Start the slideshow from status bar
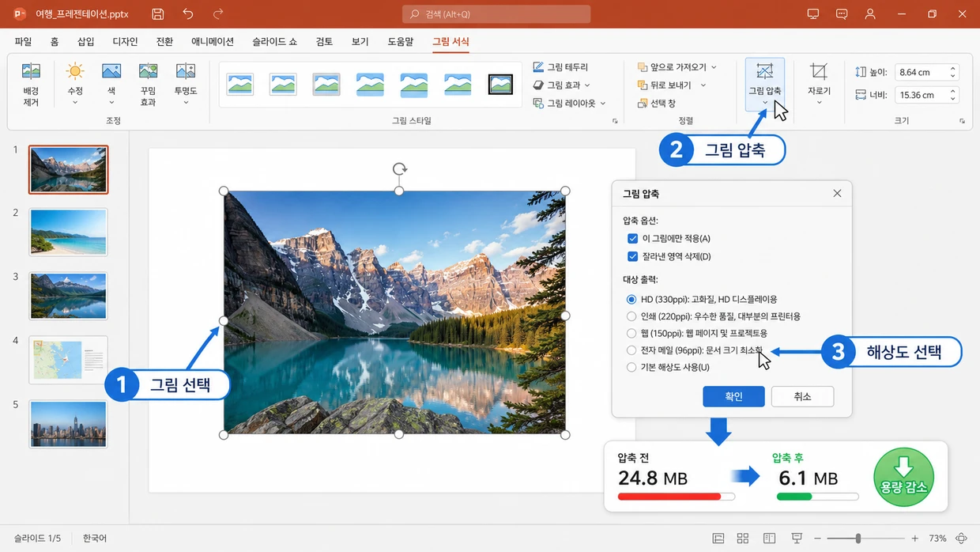 pyautogui.click(x=797, y=539)
